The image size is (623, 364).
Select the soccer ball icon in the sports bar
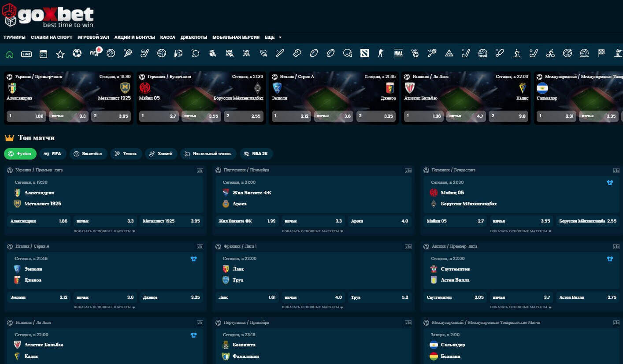[x=77, y=53]
